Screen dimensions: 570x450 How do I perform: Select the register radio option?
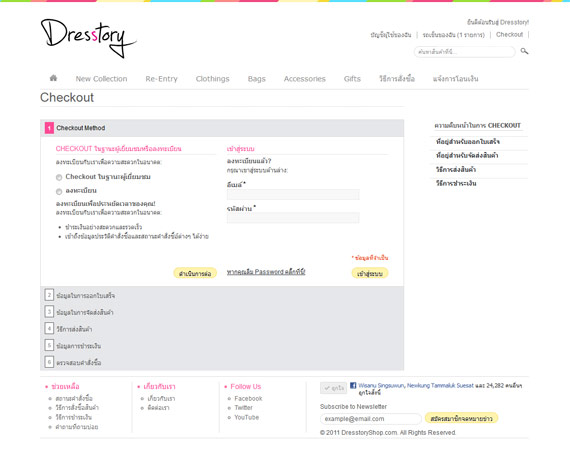pyautogui.click(x=59, y=191)
